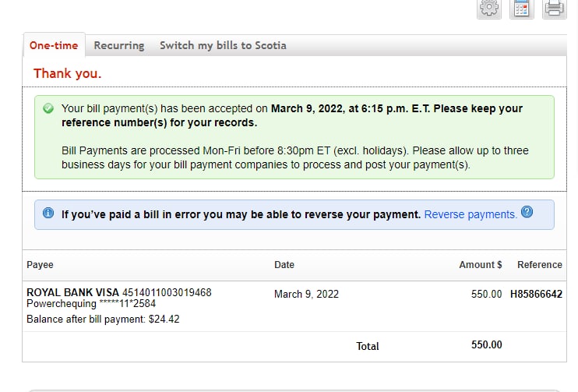
Task: Click the Bill Payments processing time note
Action: (295, 157)
